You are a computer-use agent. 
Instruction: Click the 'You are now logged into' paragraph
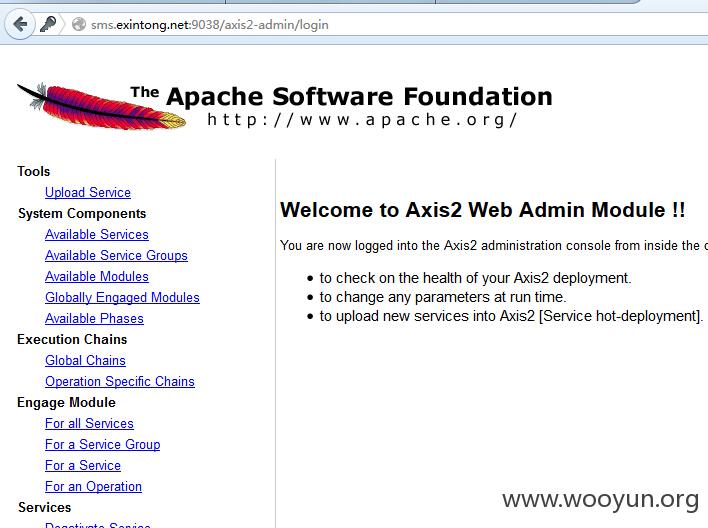pyautogui.click(x=494, y=246)
